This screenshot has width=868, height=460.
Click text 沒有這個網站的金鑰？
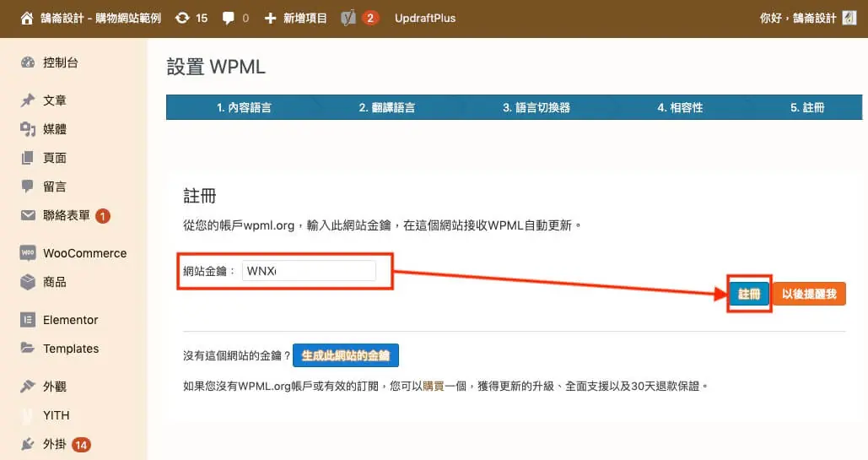click(x=237, y=355)
